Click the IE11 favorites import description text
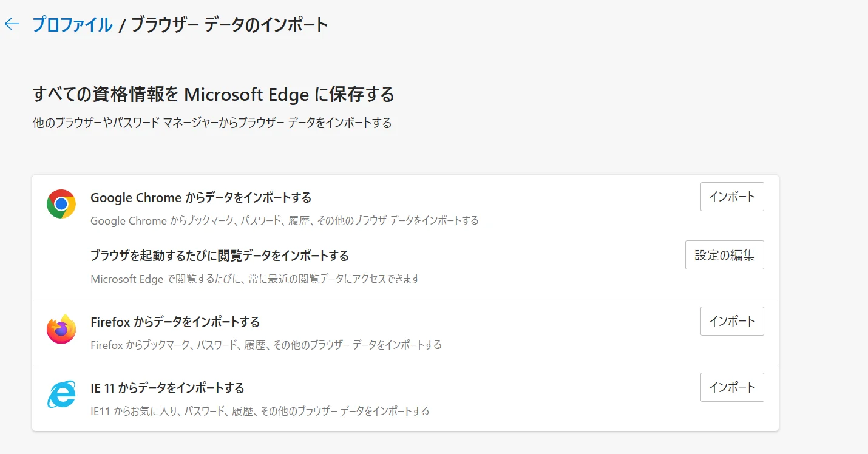 pyautogui.click(x=260, y=411)
